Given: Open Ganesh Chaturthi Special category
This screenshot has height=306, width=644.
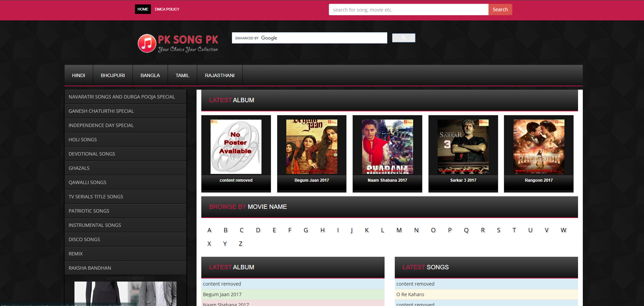Looking at the screenshot, I should pos(125,111).
